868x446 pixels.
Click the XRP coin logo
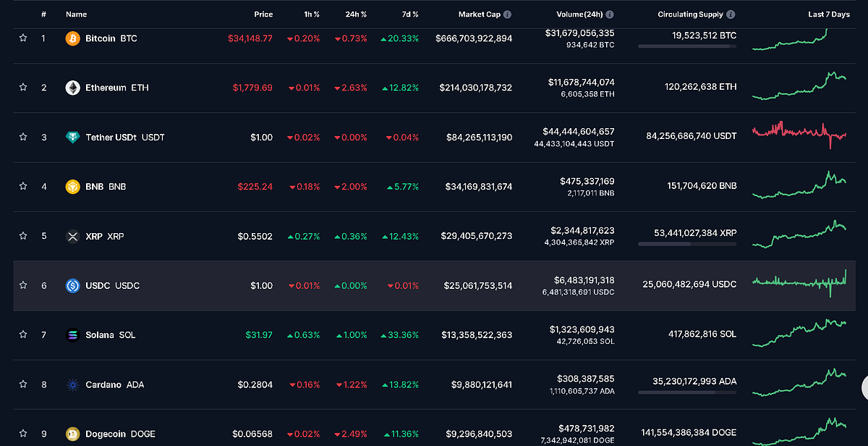(x=72, y=236)
